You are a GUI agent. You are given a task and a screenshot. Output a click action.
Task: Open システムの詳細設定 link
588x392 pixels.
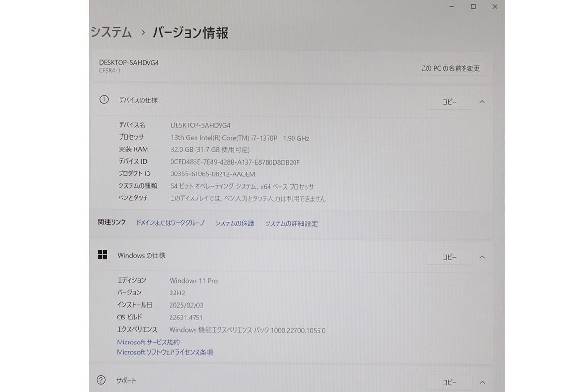point(292,223)
